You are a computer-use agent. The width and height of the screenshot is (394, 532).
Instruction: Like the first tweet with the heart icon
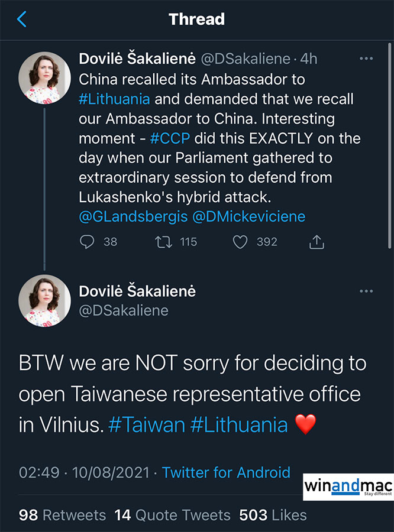point(240,242)
